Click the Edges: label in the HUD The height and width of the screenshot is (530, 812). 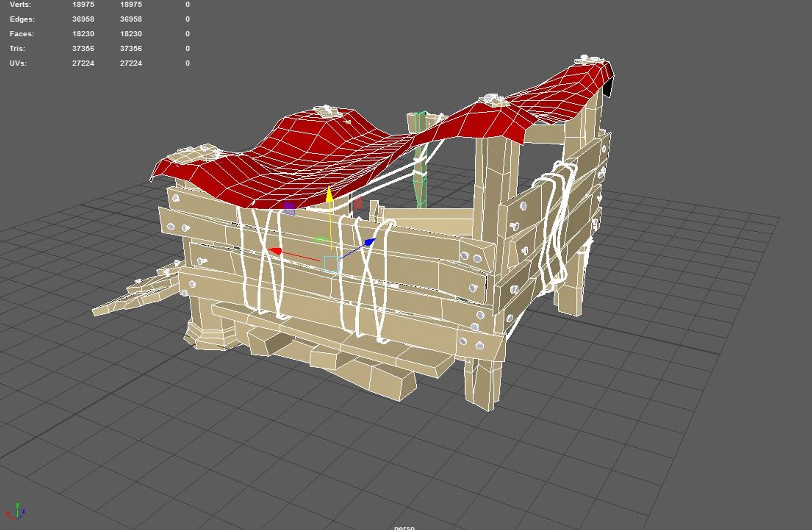[x=22, y=19]
